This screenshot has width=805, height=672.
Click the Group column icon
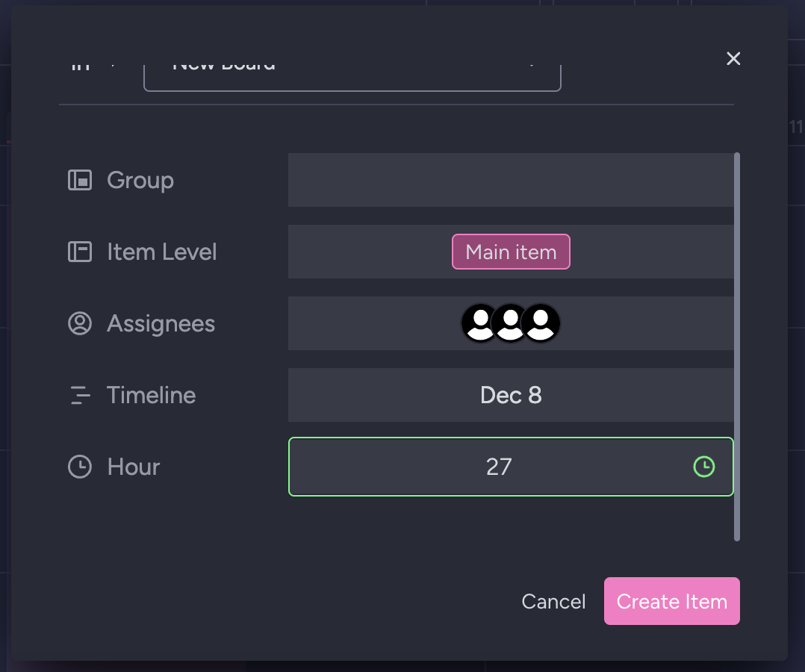pos(80,180)
